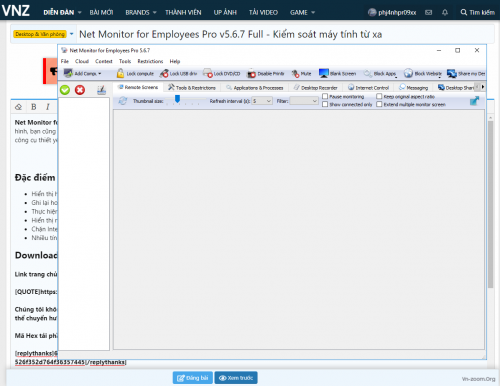Open the Help menu
Viewport: 500px width, 386px height.
click(x=175, y=61)
